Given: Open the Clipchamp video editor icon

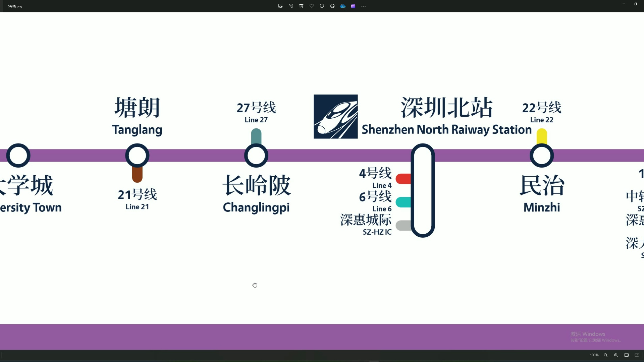Looking at the screenshot, I should (353, 6).
